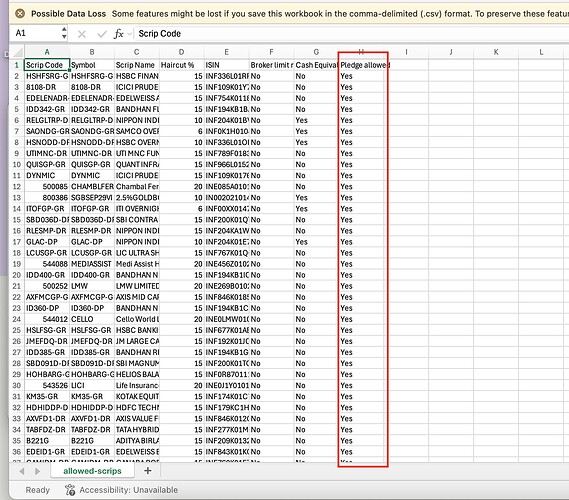This screenshot has width=569, height=500.
Task: Click Haircut value 6 in row 7
Action: pyautogui.click(x=182, y=131)
